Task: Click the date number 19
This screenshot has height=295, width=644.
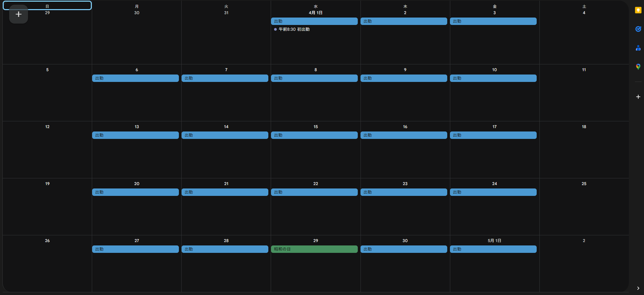Action: 47,183
